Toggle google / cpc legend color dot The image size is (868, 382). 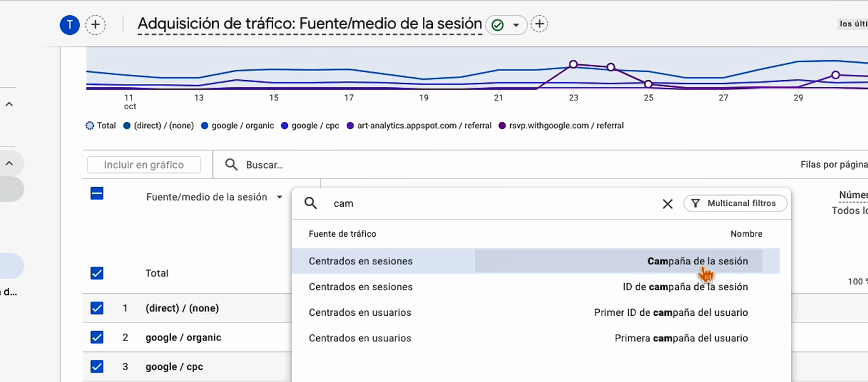click(x=284, y=126)
